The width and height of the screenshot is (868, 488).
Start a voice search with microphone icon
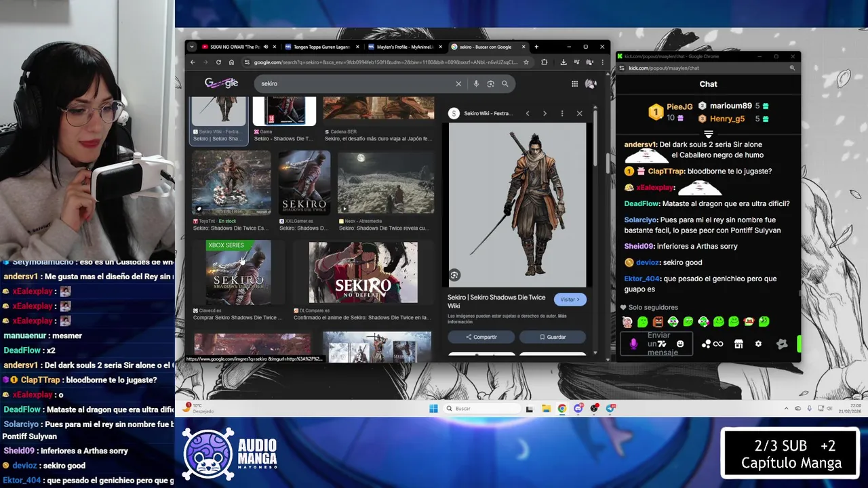tap(476, 84)
